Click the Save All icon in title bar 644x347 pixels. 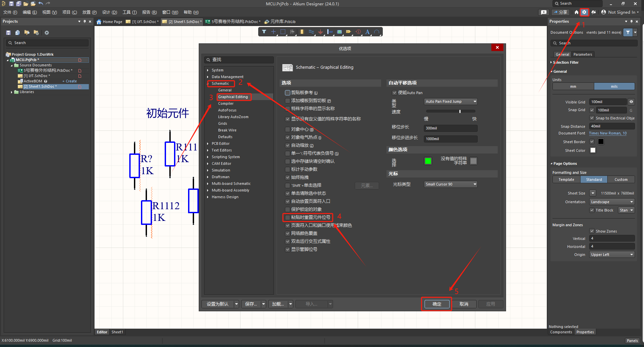(x=19, y=4)
